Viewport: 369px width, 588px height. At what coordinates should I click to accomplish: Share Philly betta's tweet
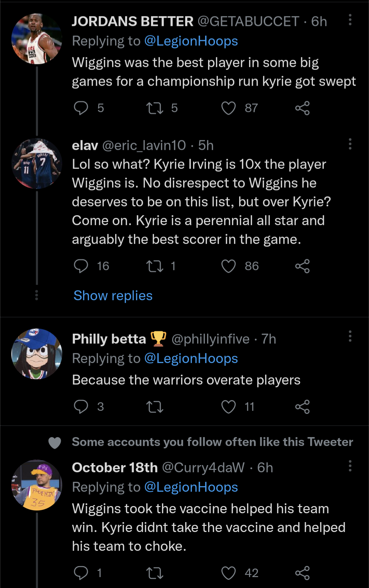[302, 406]
